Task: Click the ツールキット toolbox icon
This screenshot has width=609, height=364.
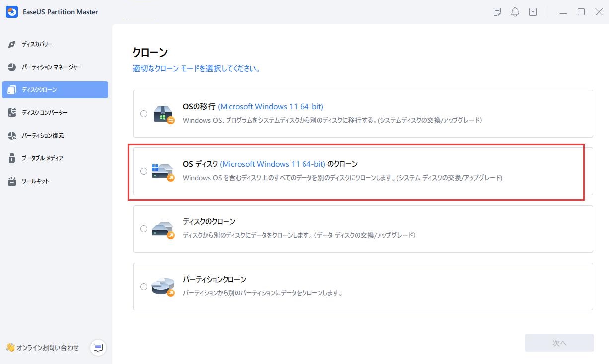Action: (x=12, y=181)
